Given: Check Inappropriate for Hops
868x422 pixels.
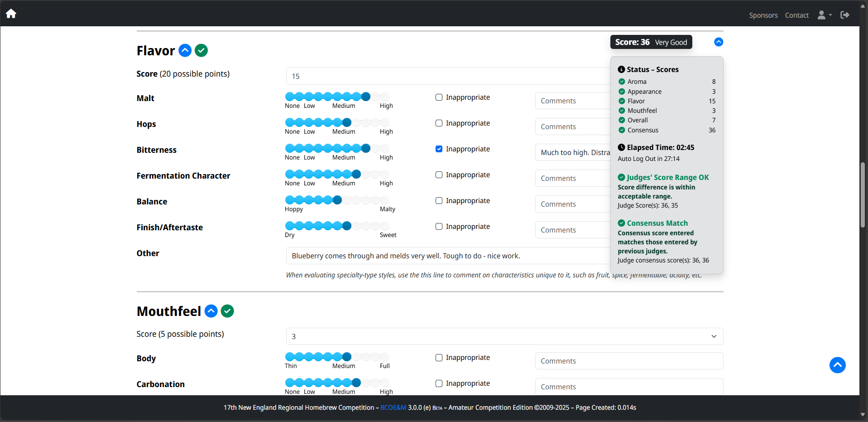Looking at the screenshot, I should coord(438,122).
